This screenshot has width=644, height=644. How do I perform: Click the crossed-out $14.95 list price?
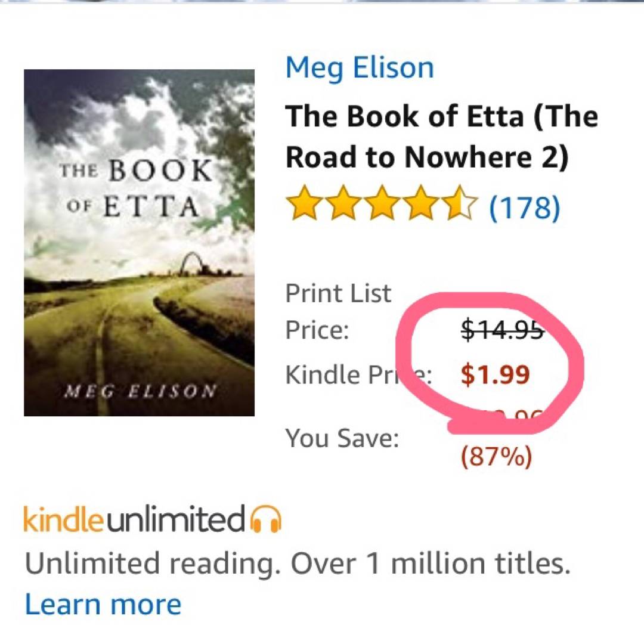[503, 330]
